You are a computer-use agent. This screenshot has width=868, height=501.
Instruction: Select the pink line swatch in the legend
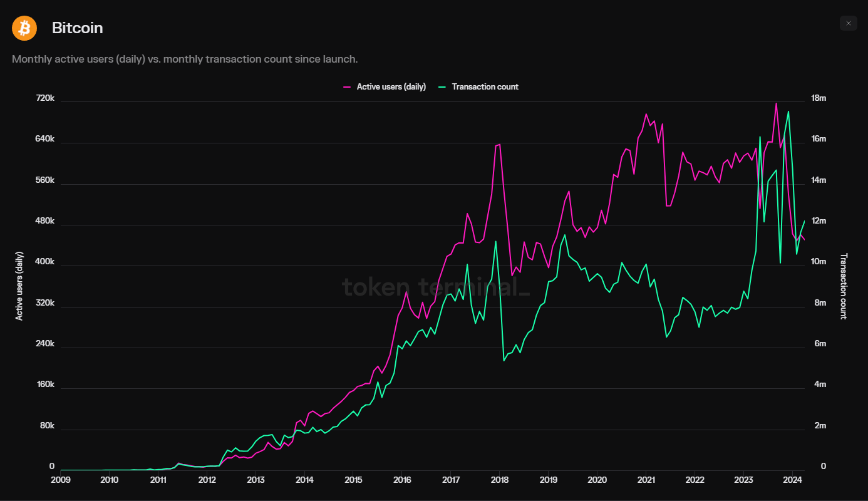[x=347, y=86]
